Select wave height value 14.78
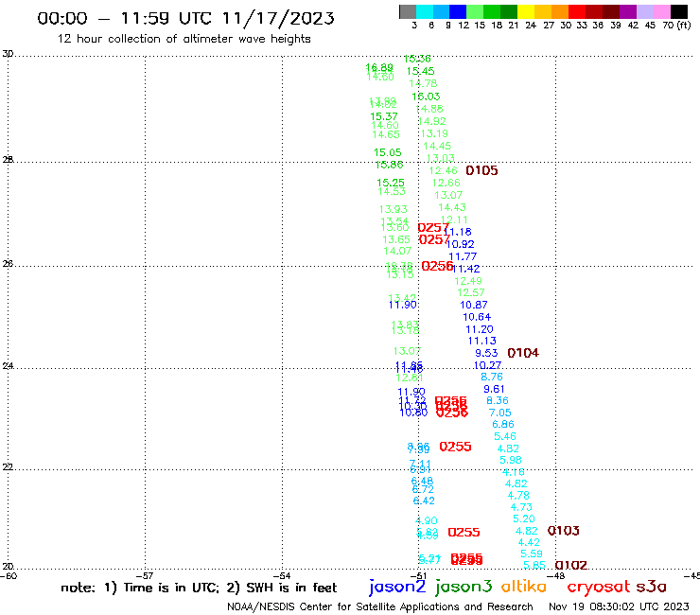The height and width of the screenshot is (615, 700). [423, 83]
